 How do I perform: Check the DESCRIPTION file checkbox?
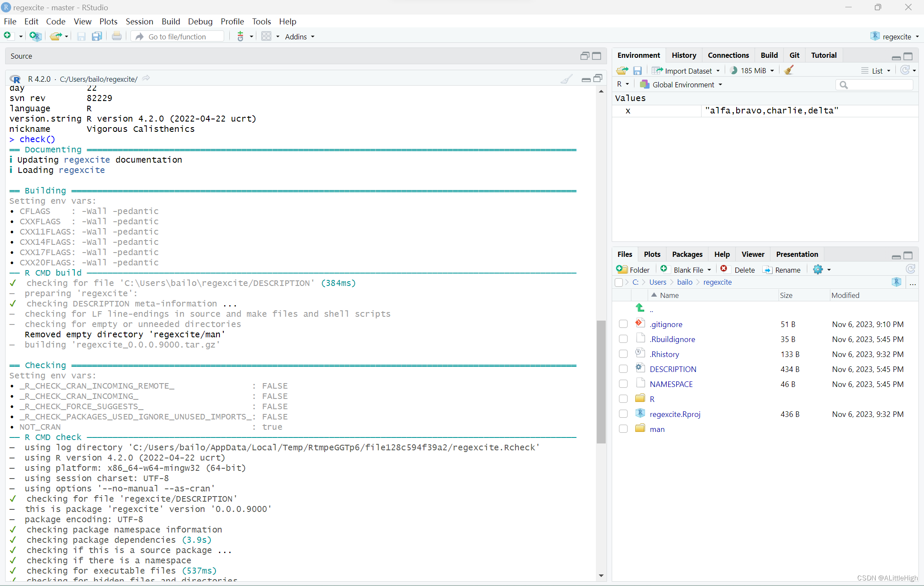(x=623, y=369)
